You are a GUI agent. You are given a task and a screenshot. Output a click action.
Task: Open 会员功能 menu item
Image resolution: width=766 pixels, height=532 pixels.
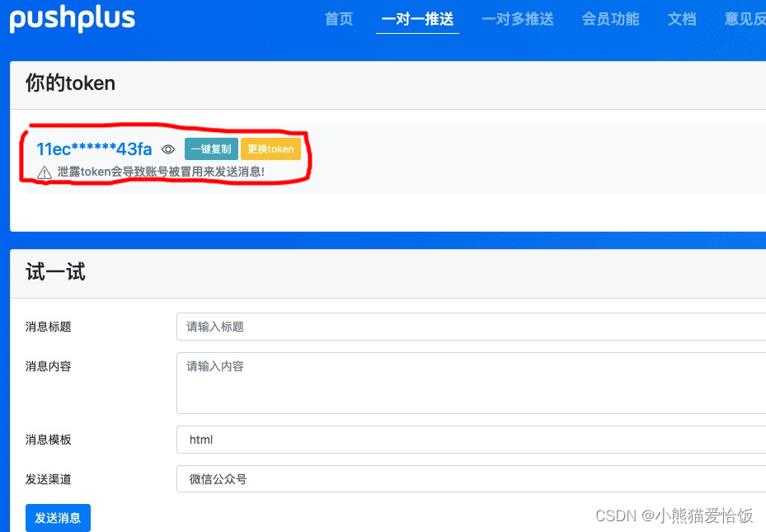tap(611, 19)
